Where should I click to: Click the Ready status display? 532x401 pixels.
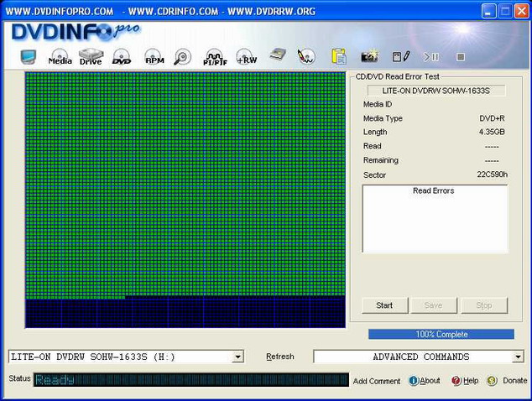[191, 380]
